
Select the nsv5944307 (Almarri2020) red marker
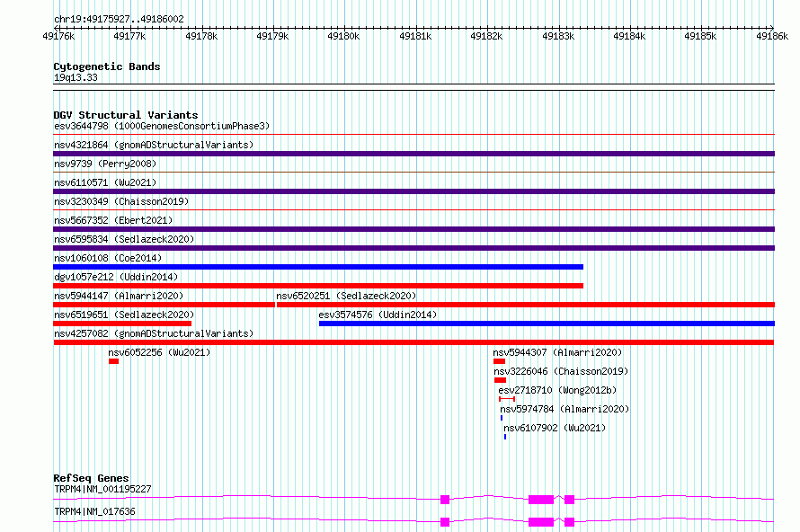pyautogui.click(x=500, y=361)
